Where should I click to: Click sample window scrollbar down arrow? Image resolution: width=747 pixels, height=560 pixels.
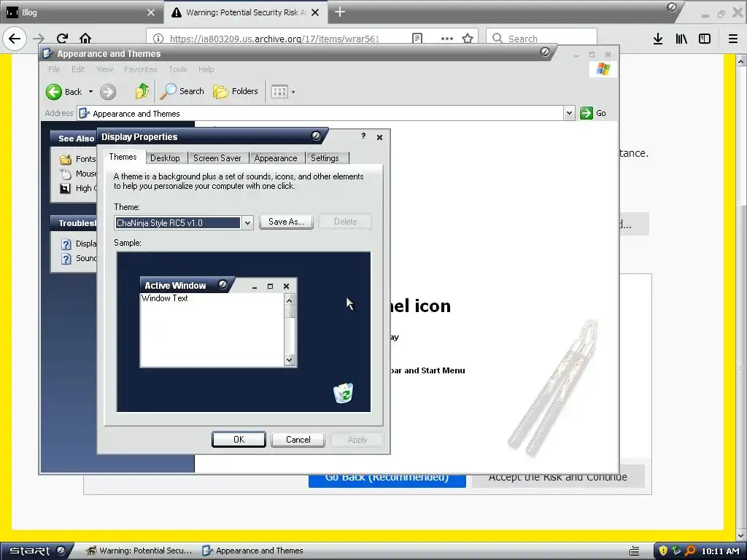pyautogui.click(x=289, y=360)
